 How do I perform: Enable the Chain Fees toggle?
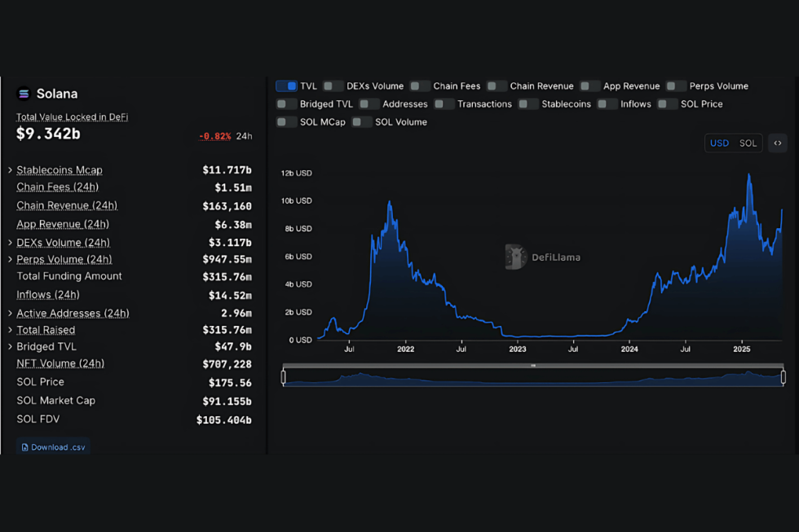tap(420, 86)
